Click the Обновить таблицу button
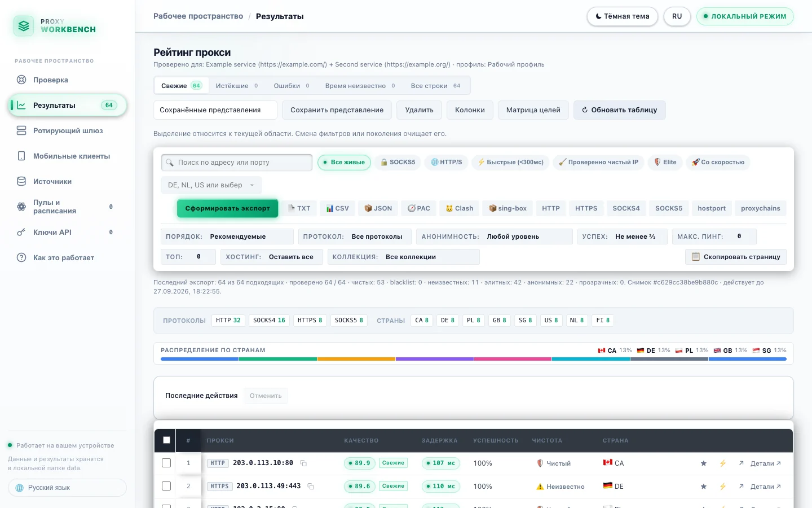The width and height of the screenshot is (812, 508). click(620, 110)
